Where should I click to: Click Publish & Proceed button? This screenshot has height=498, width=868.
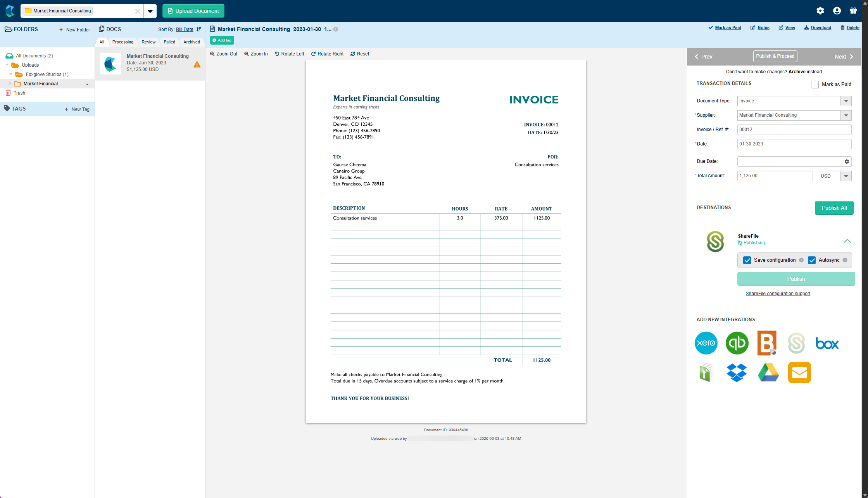(x=775, y=56)
